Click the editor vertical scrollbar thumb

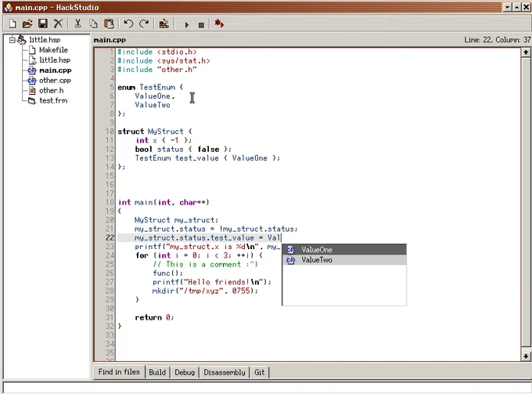pos(526,201)
